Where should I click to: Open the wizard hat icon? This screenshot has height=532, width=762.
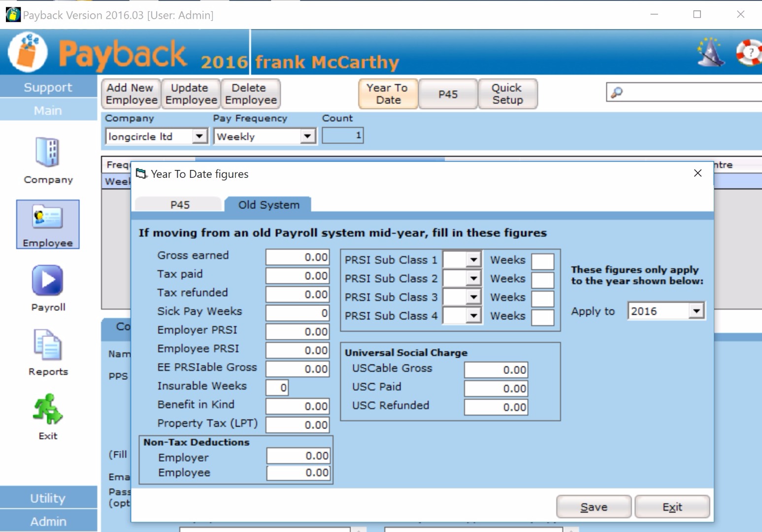coord(711,52)
